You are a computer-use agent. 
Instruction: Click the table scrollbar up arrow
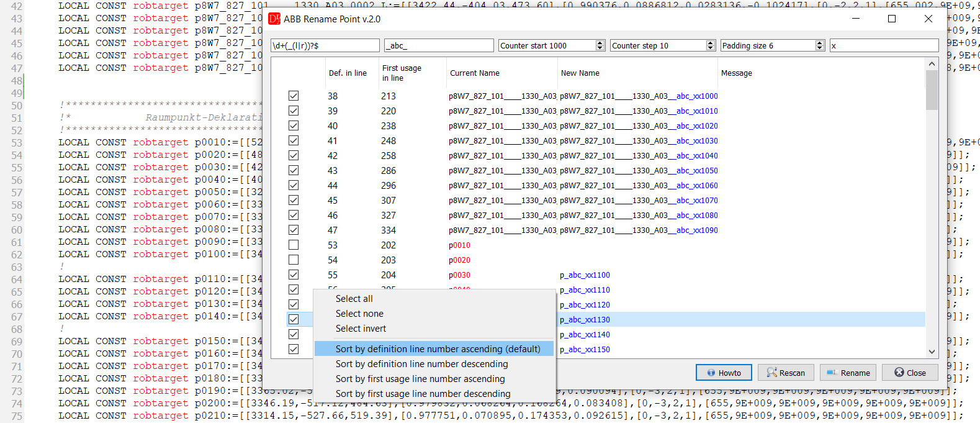(932, 63)
